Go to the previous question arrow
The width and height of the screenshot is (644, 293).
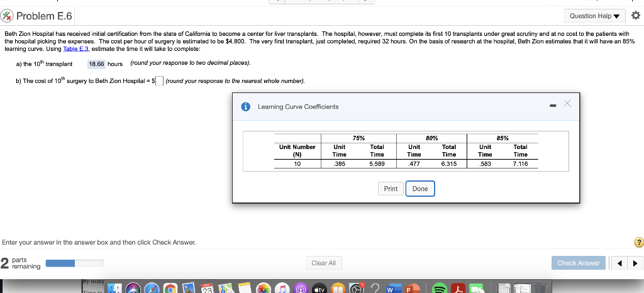(621, 263)
